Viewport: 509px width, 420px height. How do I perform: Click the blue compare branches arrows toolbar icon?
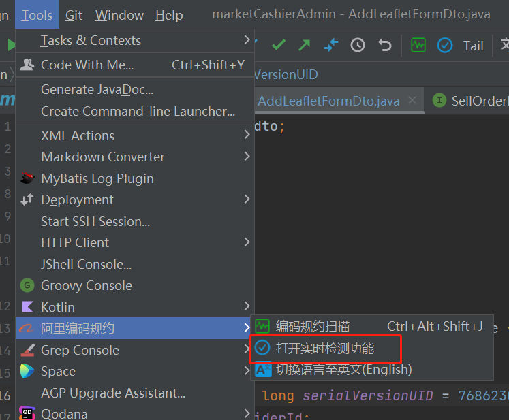331,45
